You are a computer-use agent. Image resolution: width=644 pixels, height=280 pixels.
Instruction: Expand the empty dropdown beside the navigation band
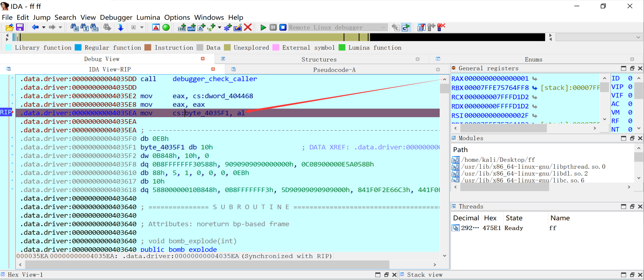(x=600, y=37)
